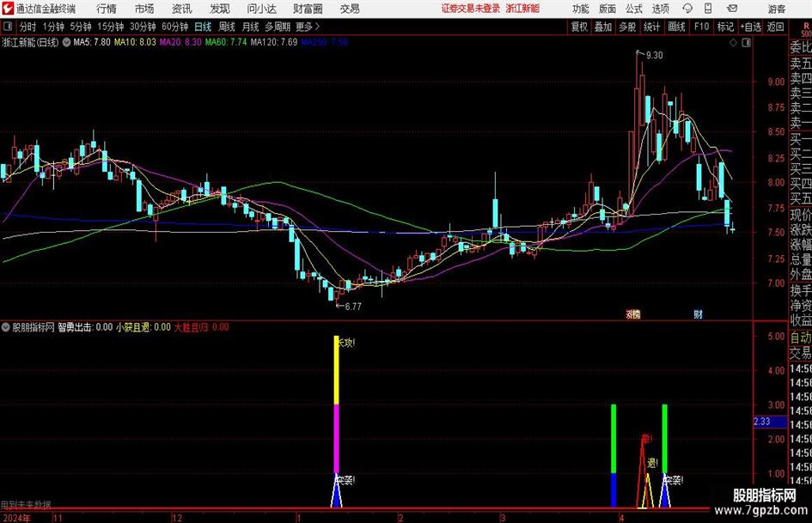Click the 大胜且归 0.00 indicator label
This screenshot has height=523, width=812.
(x=201, y=326)
